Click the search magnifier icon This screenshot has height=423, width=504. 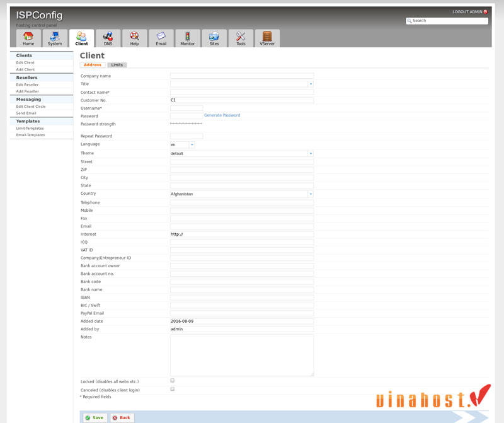409,21
